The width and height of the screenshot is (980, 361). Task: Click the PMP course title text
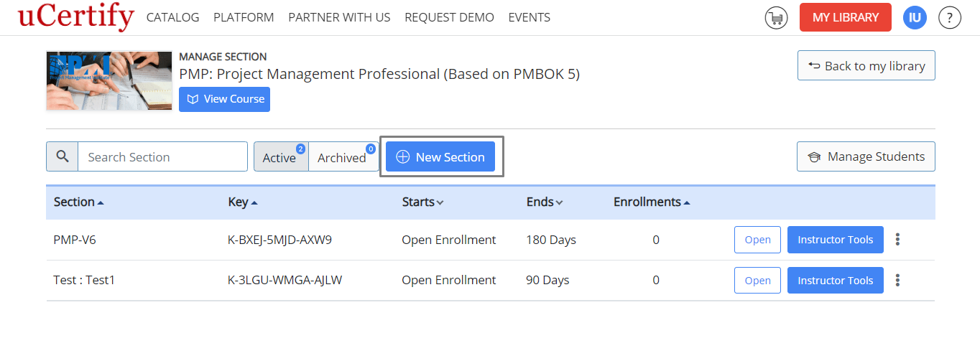[x=379, y=74]
